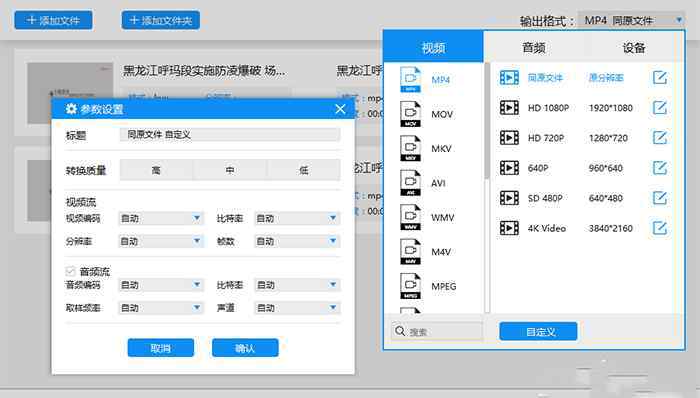The height and width of the screenshot is (398, 700).
Task: Open the video 比特率 dropdown
Action: tap(297, 218)
